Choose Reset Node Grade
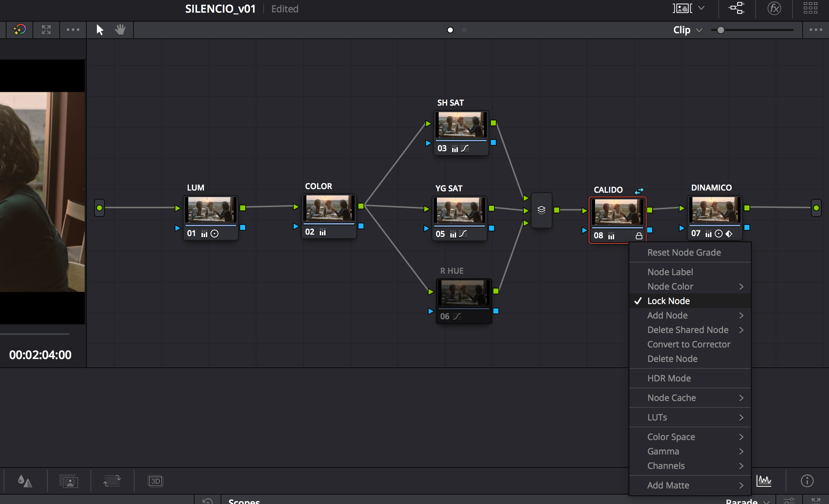The width and height of the screenshot is (829, 504). [x=684, y=252]
